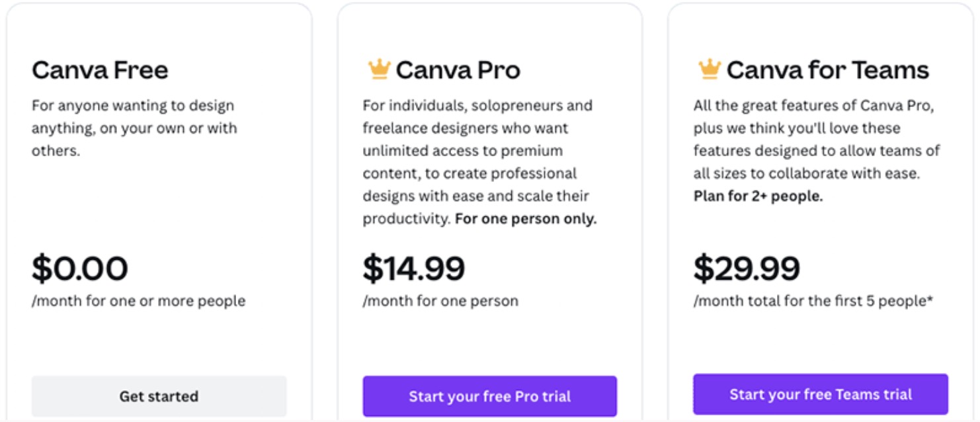This screenshot has height=422, width=980.
Task: Click the crown icon beside Canva for Teams
Action: [x=710, y=69]
